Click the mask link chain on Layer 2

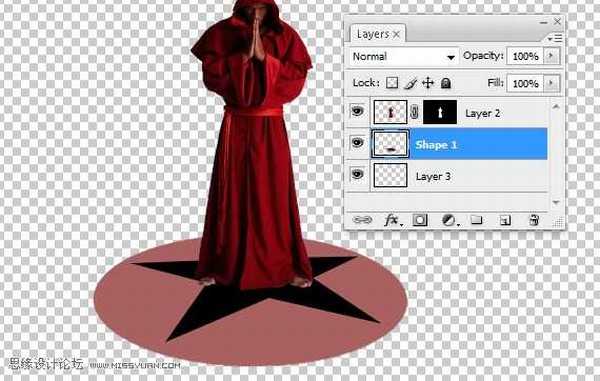pyautogui.click(x=415, y=112)
